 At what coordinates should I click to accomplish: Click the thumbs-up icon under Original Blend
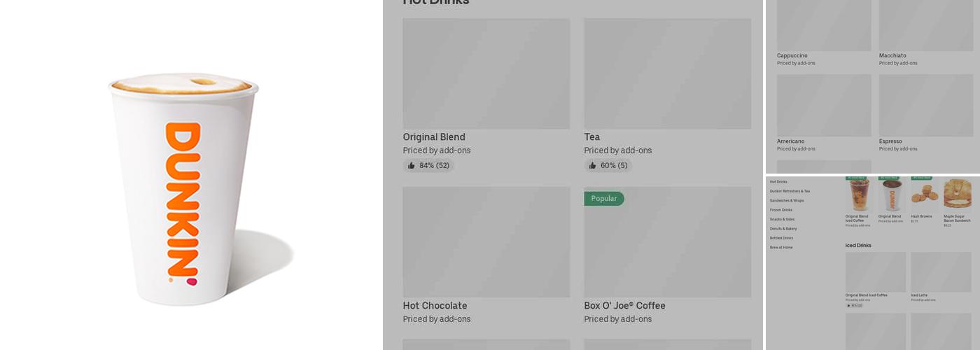coord(412,166)
